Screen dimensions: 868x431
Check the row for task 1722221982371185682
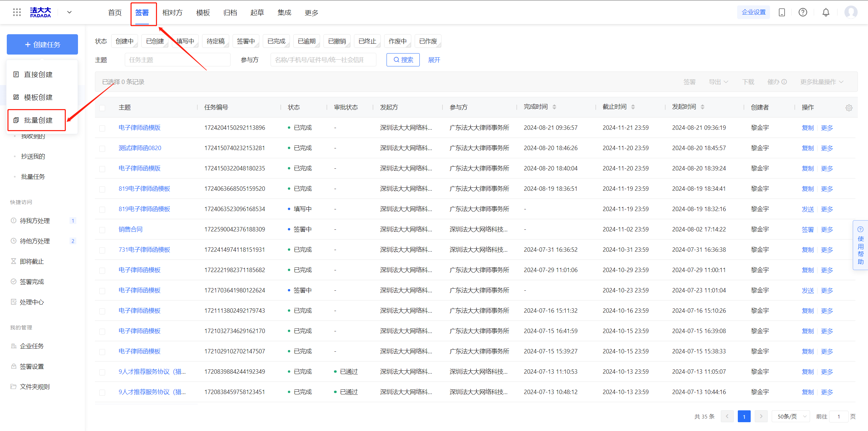102,271
